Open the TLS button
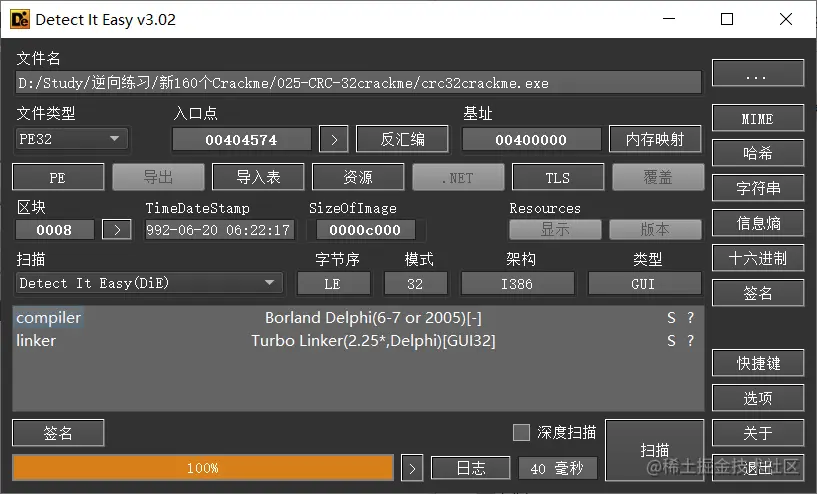The width and height of the screenshot is (817, 494). (x=558, y=178)
